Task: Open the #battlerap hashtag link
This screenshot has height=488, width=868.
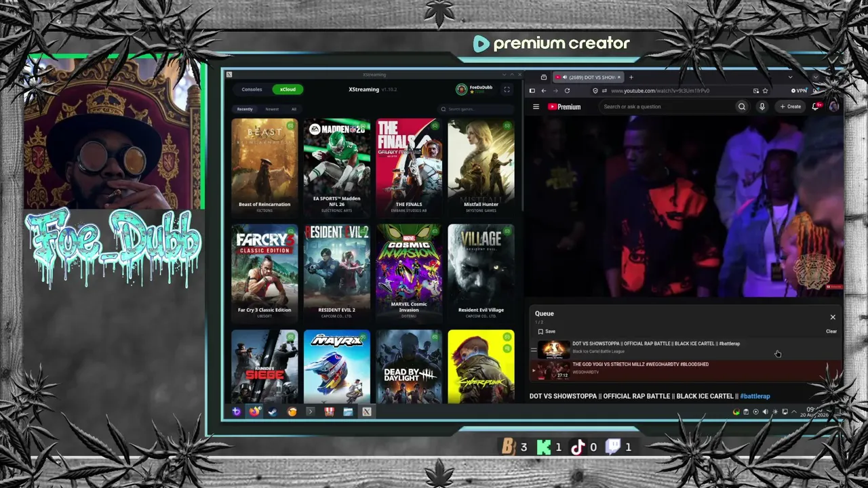Action: (x=755, y=396)
